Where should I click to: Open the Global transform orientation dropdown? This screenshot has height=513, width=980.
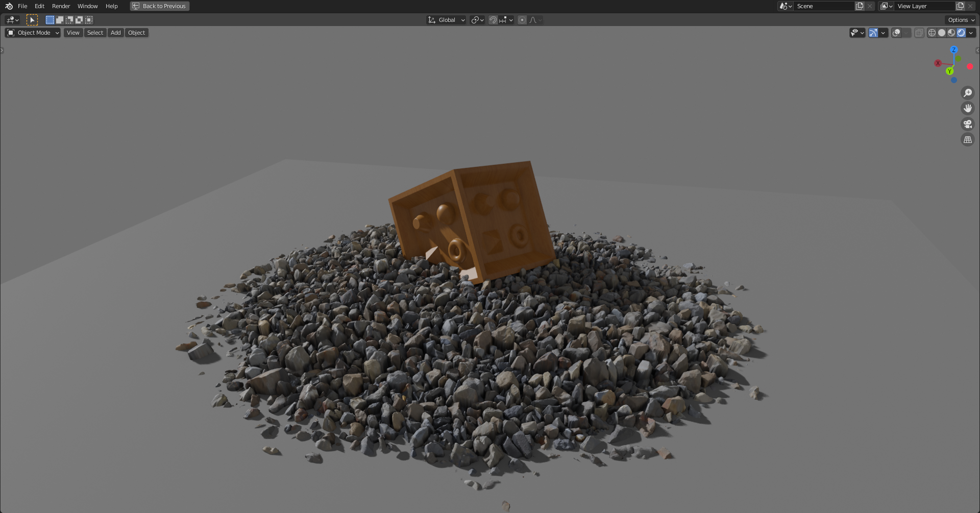447,20
